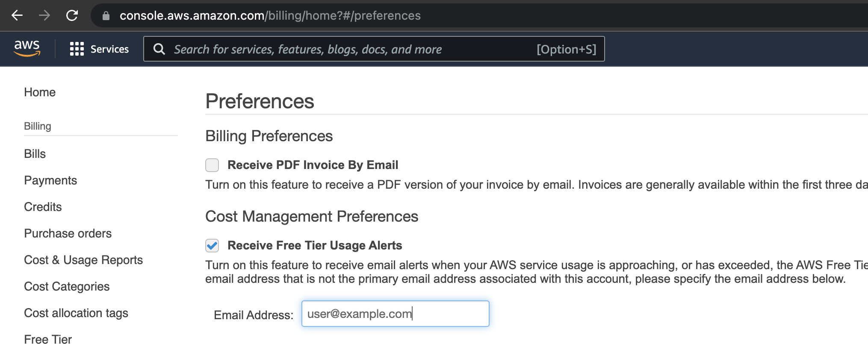The width and height of the screenshot is (868, 344).
Task: Open Purchase orders
Action: click(x=68, y=233)
